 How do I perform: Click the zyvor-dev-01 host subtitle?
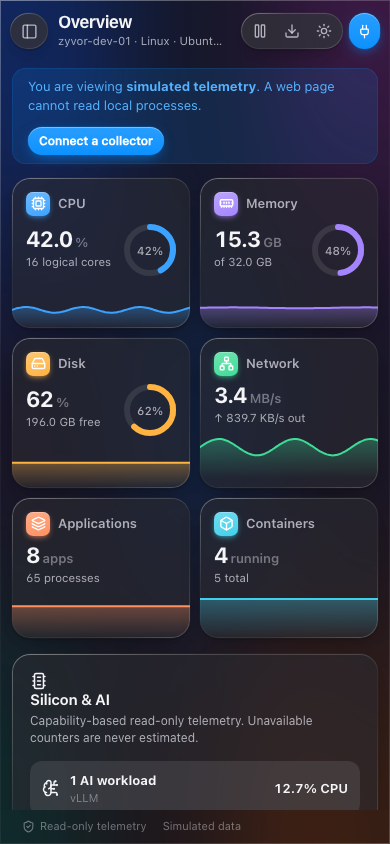pos(140,41)
